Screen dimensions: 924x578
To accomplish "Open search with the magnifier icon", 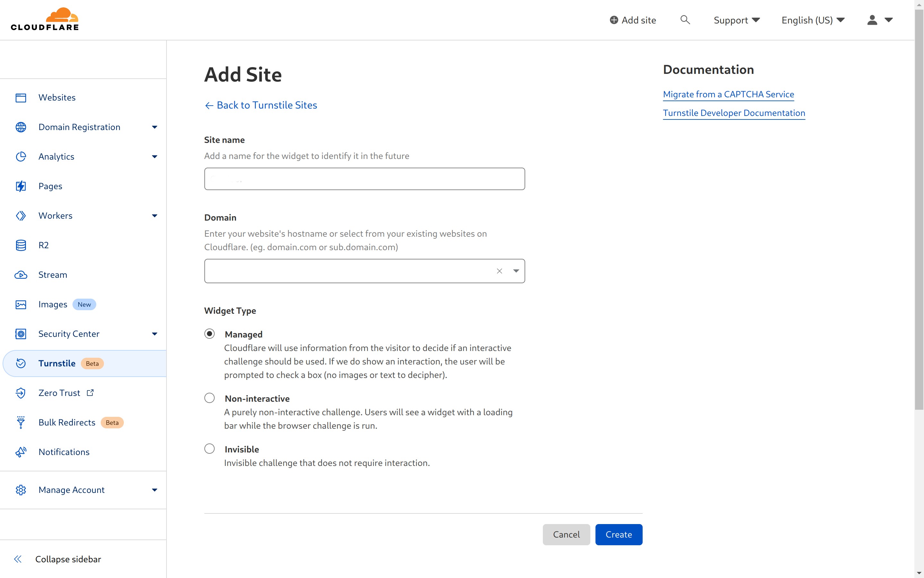I will (x=685, y=20).
